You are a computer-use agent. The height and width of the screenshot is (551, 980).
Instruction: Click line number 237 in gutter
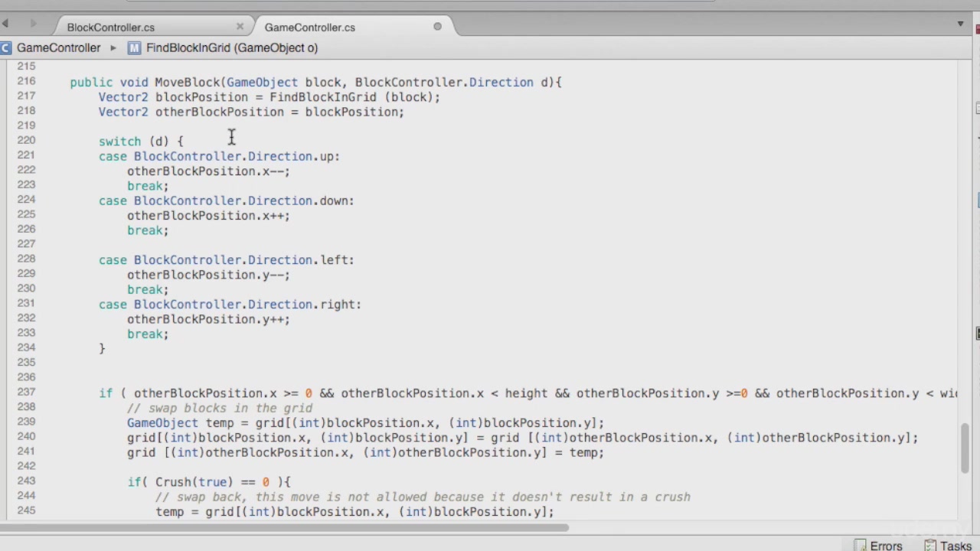26,392
